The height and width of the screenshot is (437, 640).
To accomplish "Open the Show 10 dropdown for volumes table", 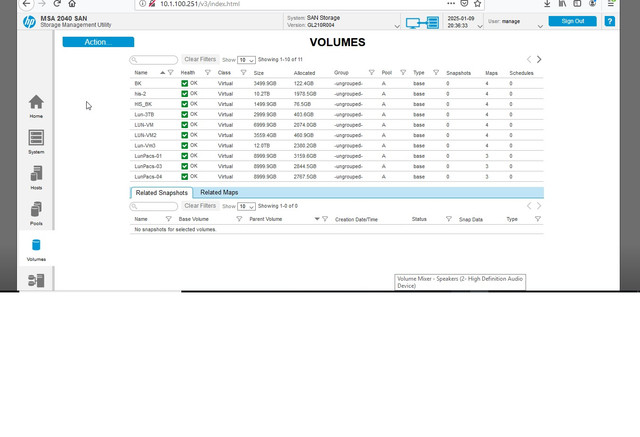I will point(246,60).
